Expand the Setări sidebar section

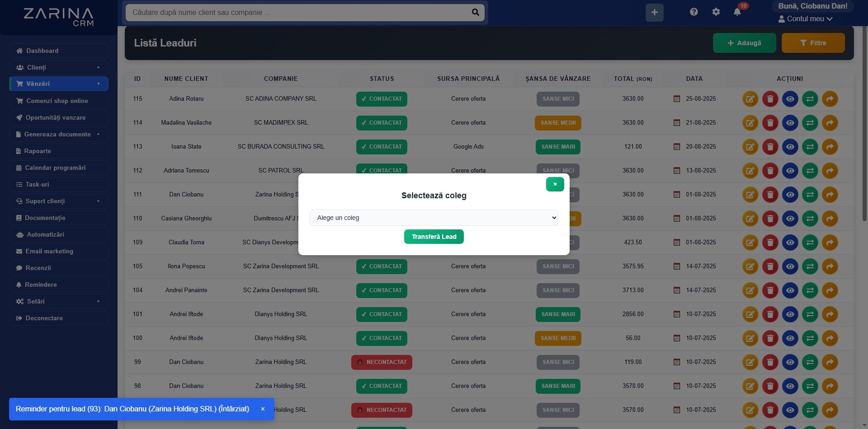[58, 301]
